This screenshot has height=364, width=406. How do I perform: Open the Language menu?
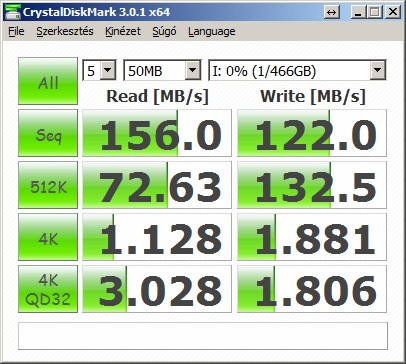pos(212,31)
